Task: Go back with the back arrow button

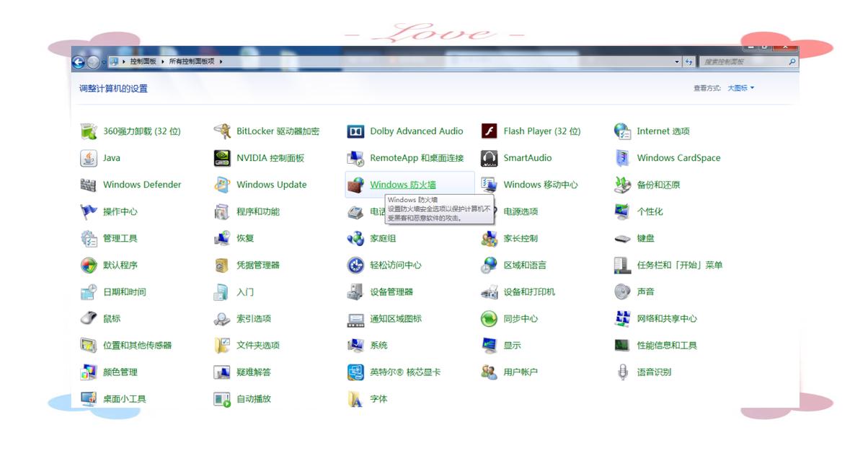Action: tap(79, 62)
